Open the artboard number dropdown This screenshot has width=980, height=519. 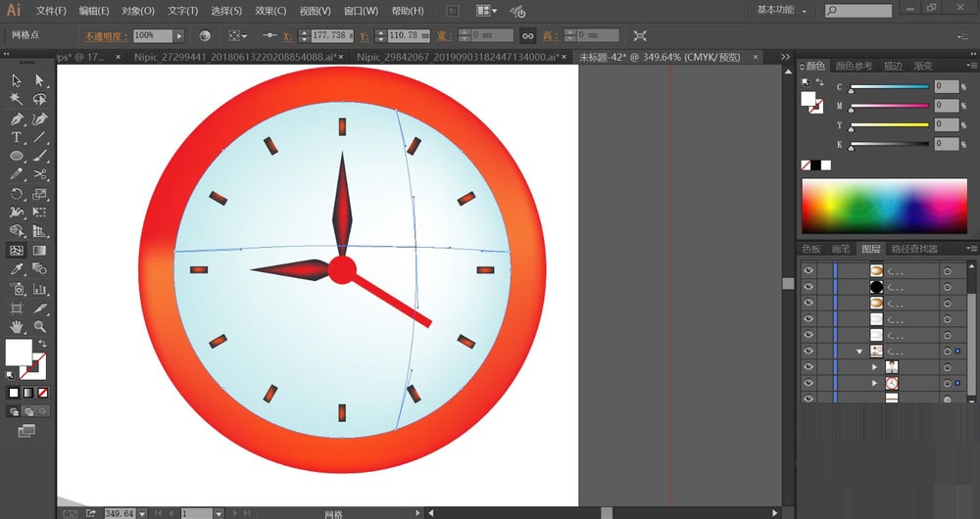tap(219, 513)
